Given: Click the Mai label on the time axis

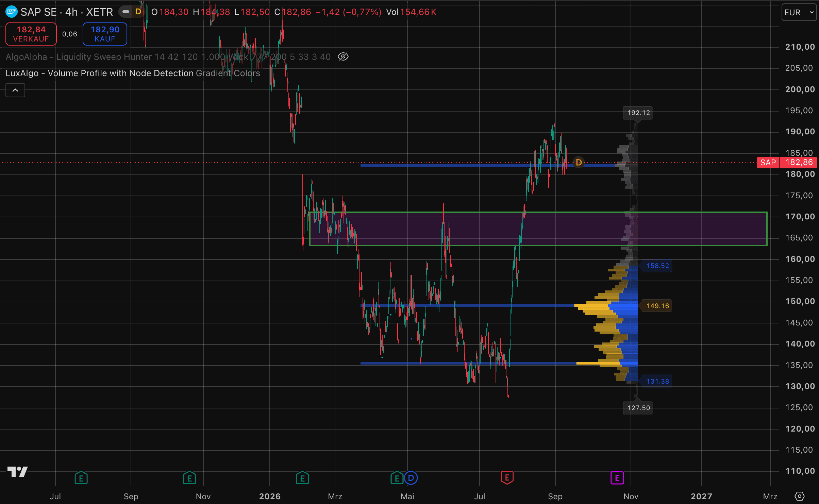Looking at the screenshot, I should click(407, 496).
